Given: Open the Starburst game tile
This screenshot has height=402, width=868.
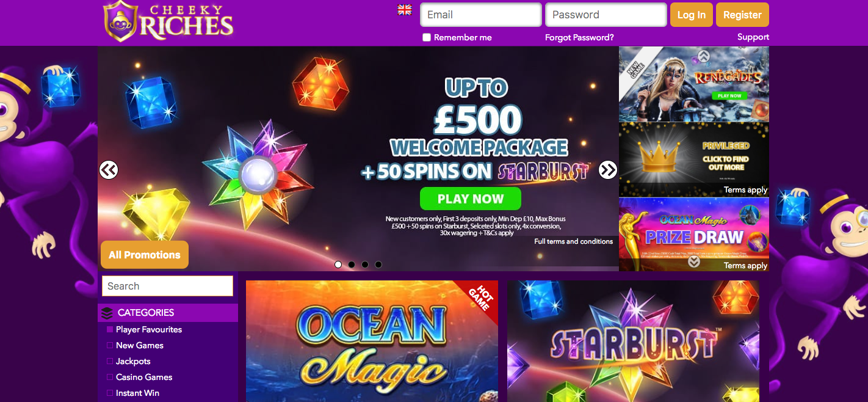Looking at the screenshot, I should click(x=634, y=341).
